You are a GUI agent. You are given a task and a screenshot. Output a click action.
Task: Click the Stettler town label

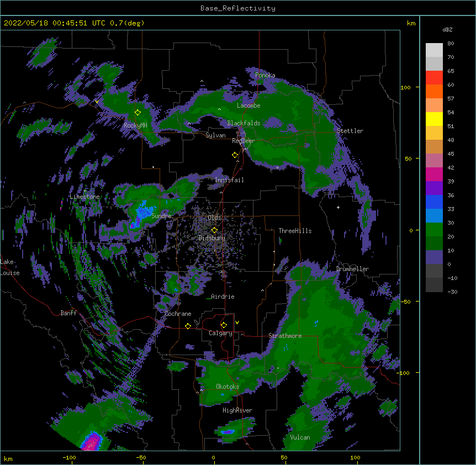(350, 131)
